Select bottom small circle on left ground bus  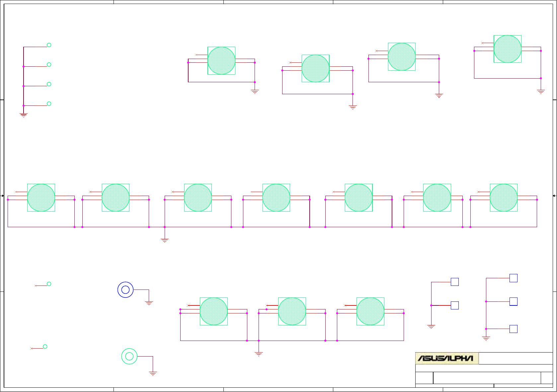pos(49,104)
